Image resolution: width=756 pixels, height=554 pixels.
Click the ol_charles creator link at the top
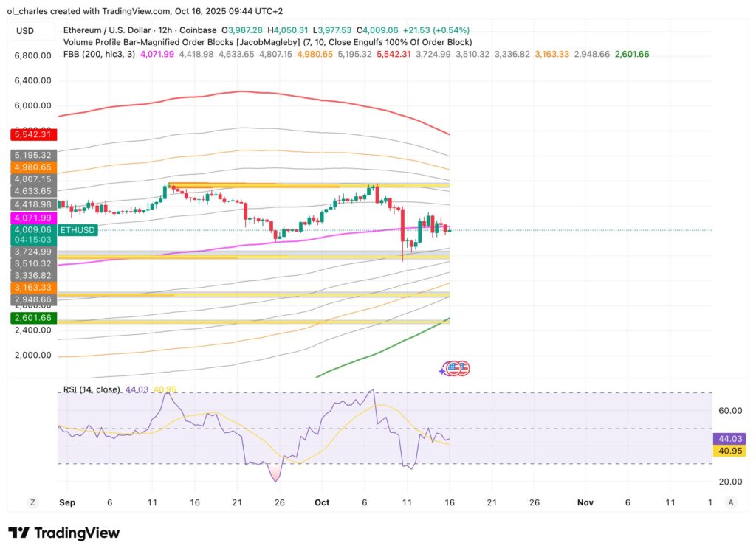coord(27,11)
